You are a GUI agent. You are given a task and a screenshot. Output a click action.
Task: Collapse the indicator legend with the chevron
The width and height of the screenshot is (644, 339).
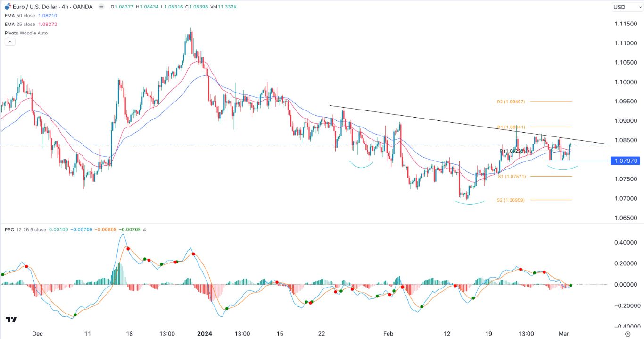(10, 42)
